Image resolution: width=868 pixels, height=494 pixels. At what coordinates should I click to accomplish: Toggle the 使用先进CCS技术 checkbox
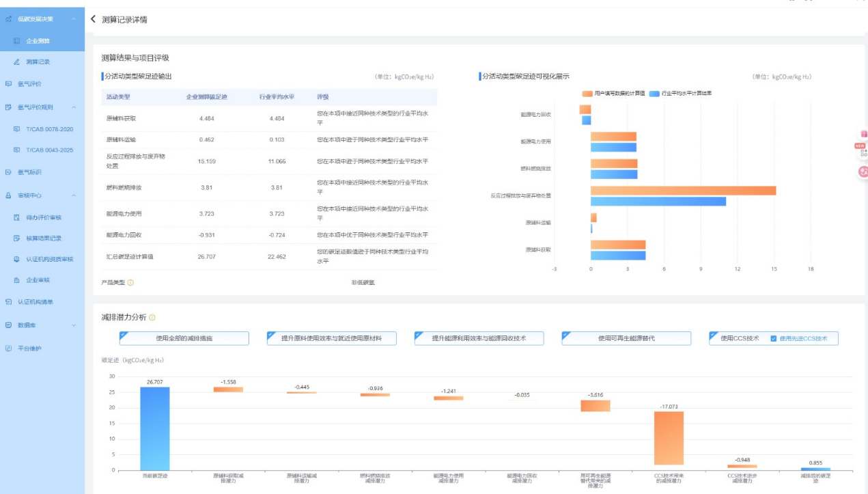[x=773, y=338]
